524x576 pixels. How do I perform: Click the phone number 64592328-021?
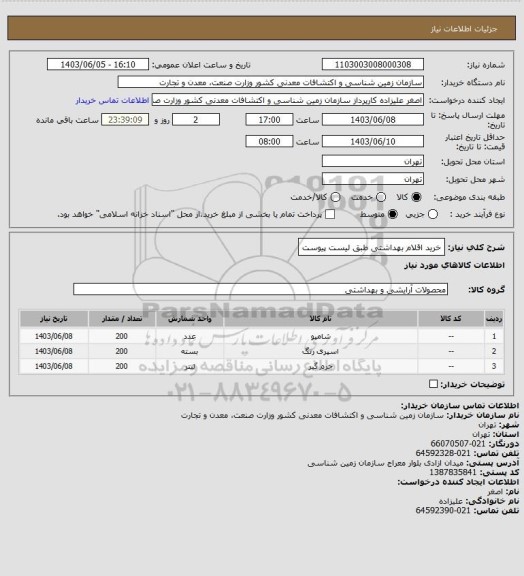(443, 453)
